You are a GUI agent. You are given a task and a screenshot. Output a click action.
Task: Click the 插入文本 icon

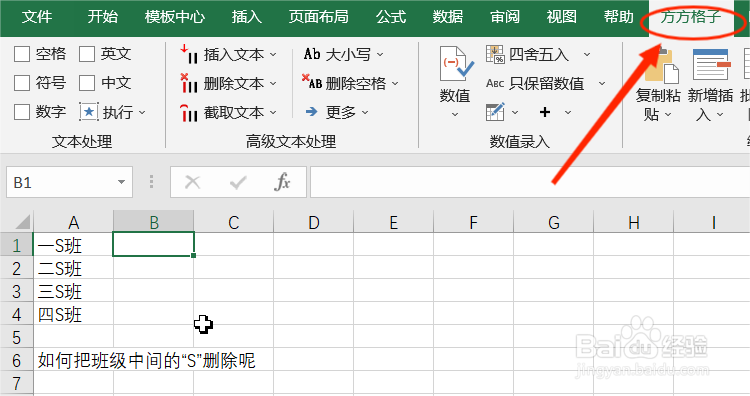click(x=189, y=55)
